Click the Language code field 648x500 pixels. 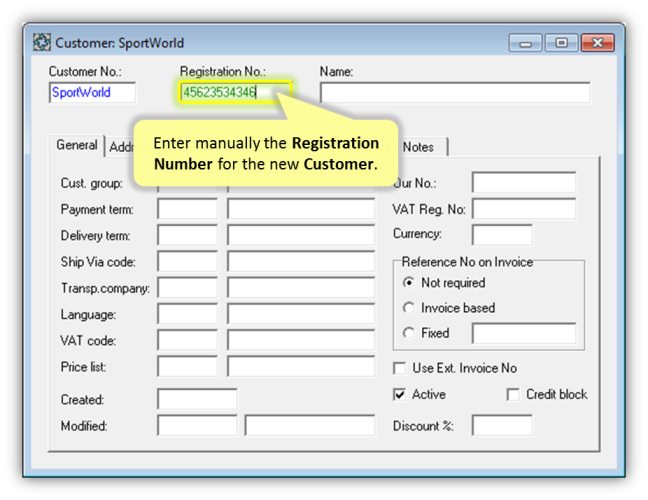[188, 314]
